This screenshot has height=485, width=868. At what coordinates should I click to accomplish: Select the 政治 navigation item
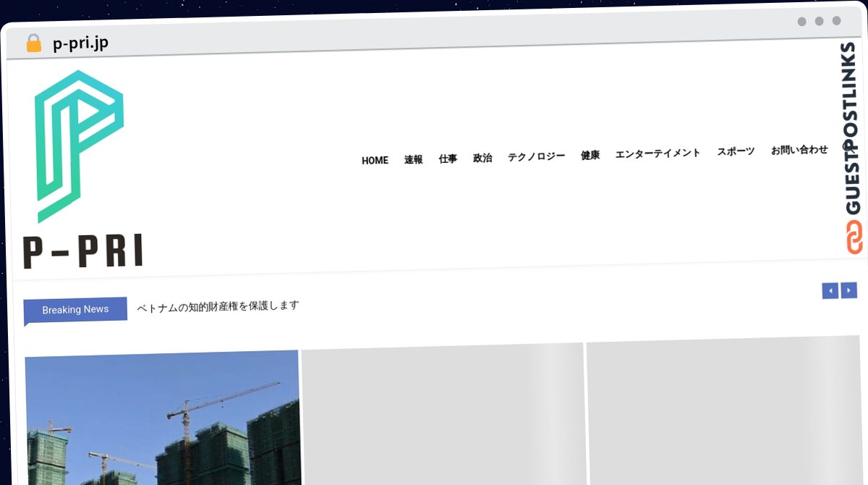click(x=482, y=158)
